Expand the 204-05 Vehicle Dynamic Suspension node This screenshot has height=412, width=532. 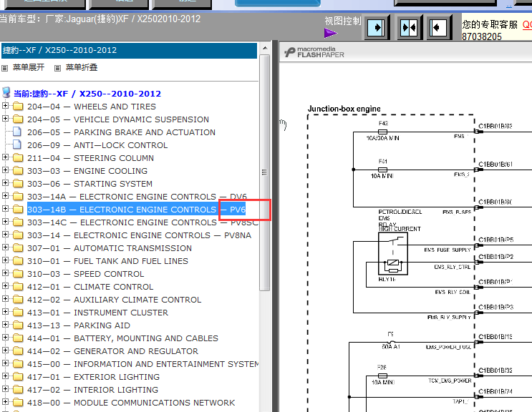(5, 119)
